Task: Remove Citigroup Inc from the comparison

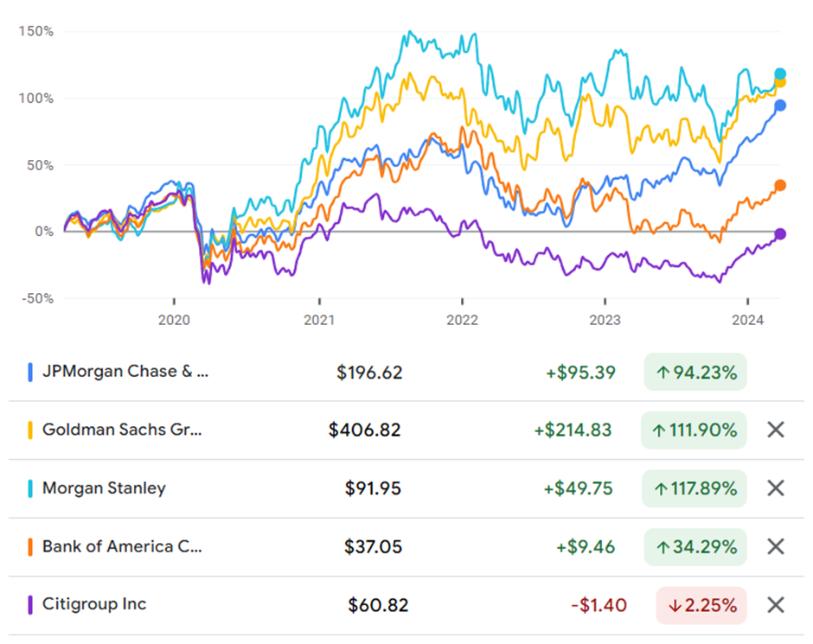Action: pos(776,605)
